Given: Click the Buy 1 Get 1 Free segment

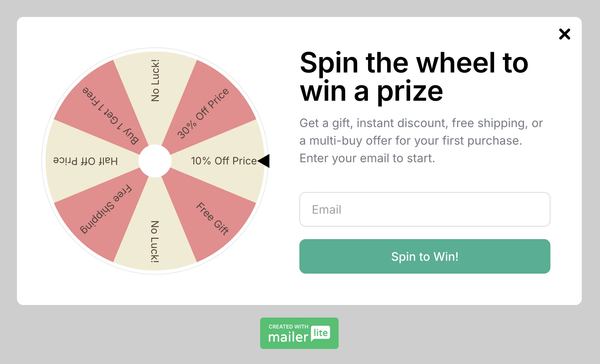Looking at the screenshot, I should coord(110,115).
